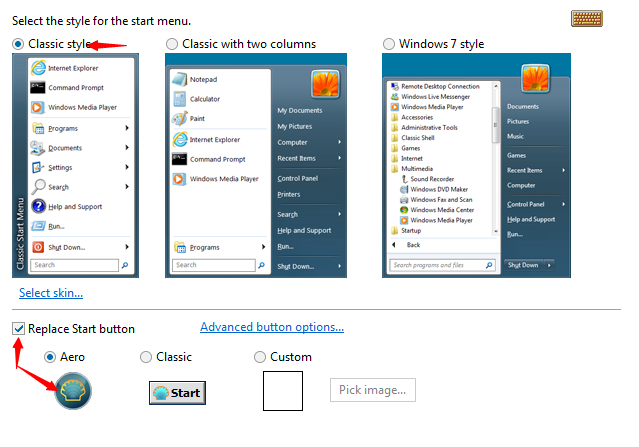Open Advanced button options link
Image resolution: width=639 pixels, height=447 pixels.
272,327
